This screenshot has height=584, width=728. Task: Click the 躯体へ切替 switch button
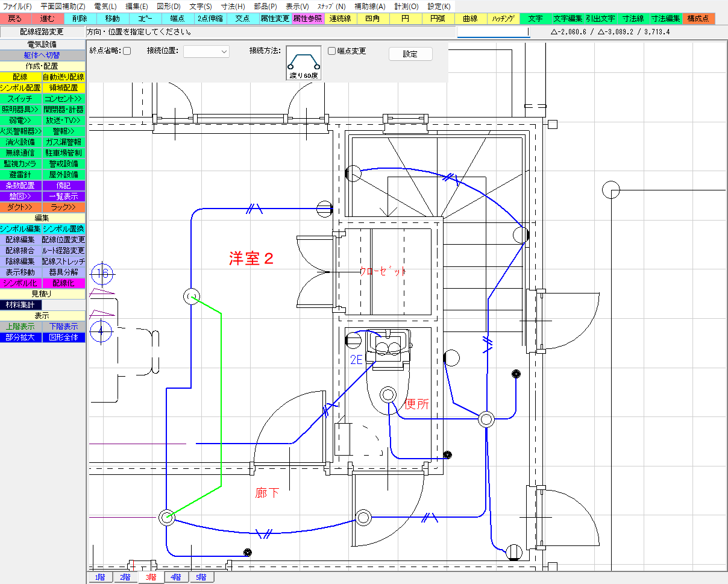43,55
